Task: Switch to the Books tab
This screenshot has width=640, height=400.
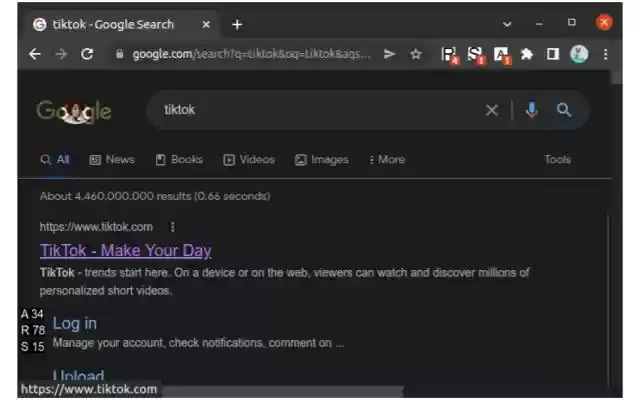Action: click(x=179, y=160)
